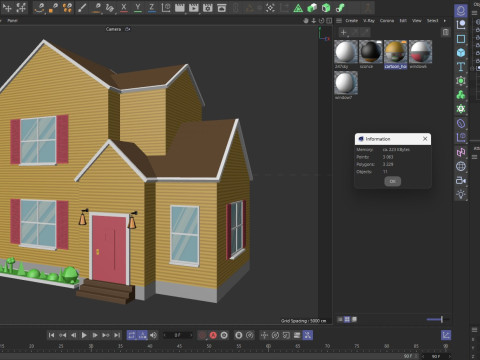The width and height of the screenshot is (480, 360).
Task: Click the green gear effector icon
Action: tap(461, 109)
